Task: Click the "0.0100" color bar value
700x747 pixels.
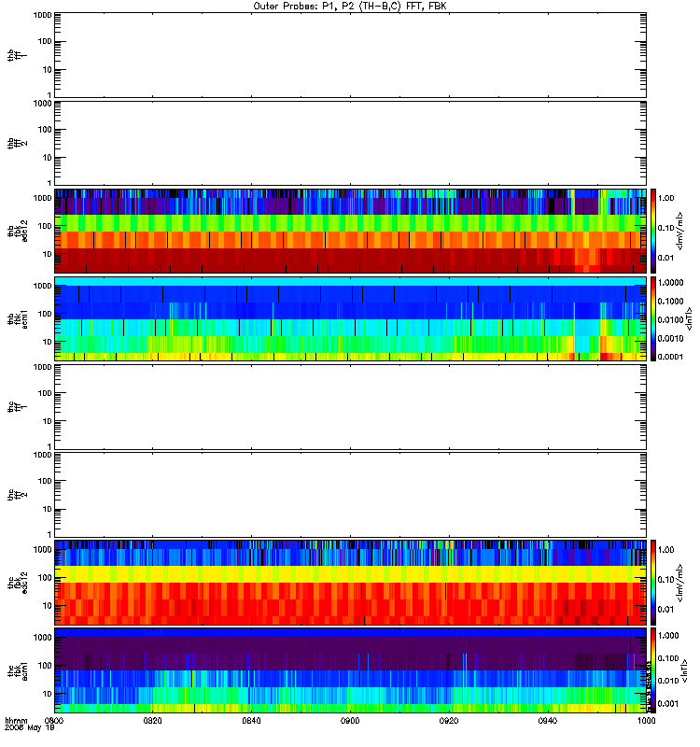Action: (670, 319)
